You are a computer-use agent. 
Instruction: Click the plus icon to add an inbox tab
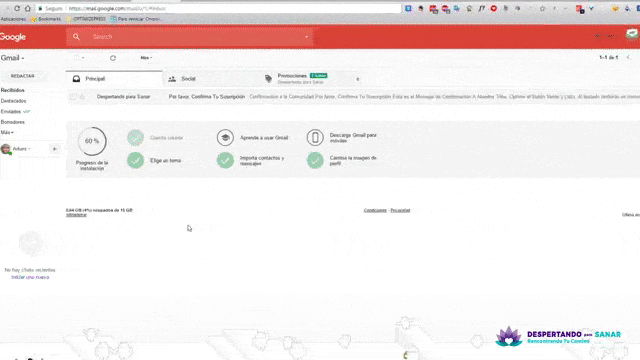358,79
